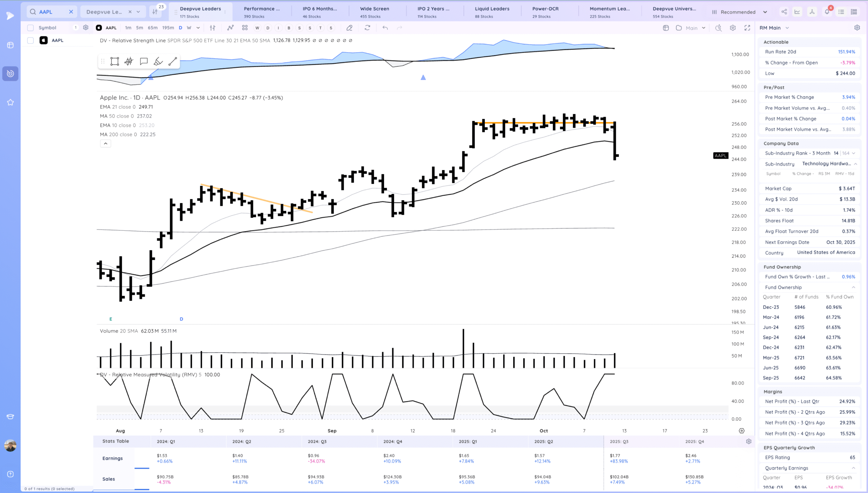
Task: Toggle the Symbol header select-all checkbox
Action: (31, 28)
